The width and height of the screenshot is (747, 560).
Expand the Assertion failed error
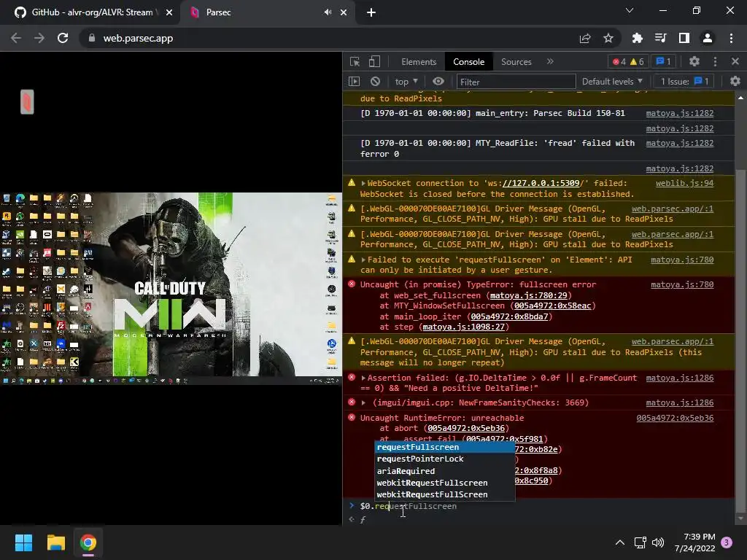[x=363, y=378]
